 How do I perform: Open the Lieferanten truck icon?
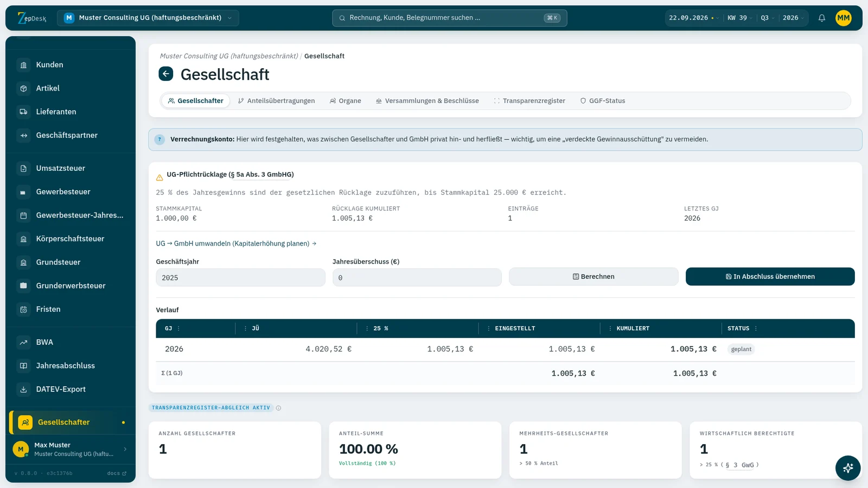tap(23, 112)
